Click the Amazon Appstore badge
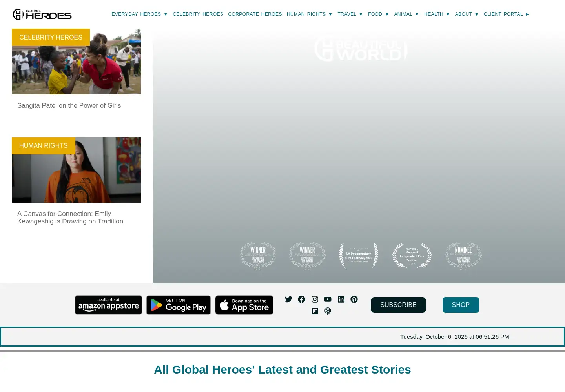 click(109, 305)
